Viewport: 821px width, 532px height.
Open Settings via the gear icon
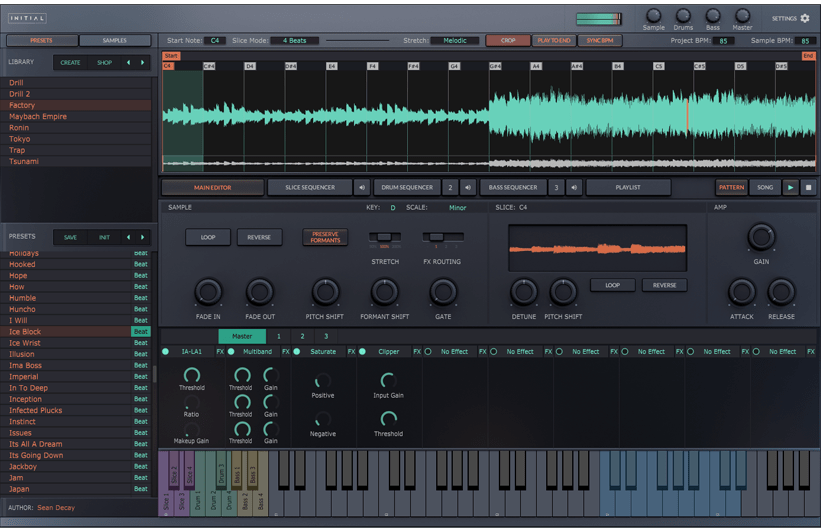(805, 18)
